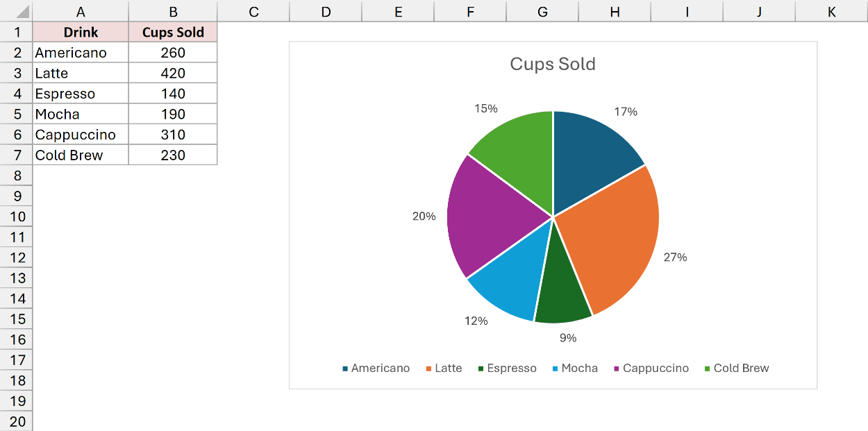This screenshot has height=431, width=868.
Task: Select column A header
Action: [x=81, y=11]
